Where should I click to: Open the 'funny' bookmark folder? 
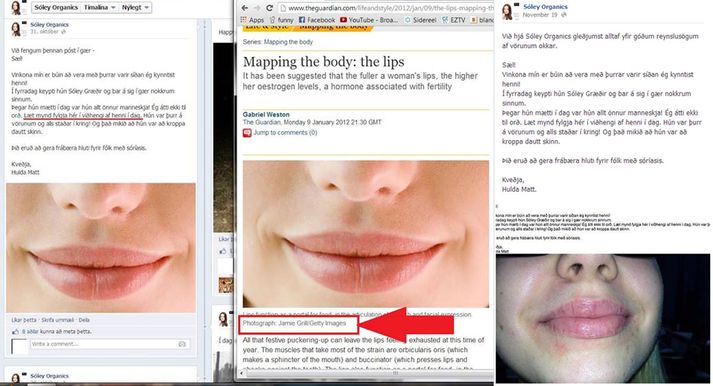[281, 20]
